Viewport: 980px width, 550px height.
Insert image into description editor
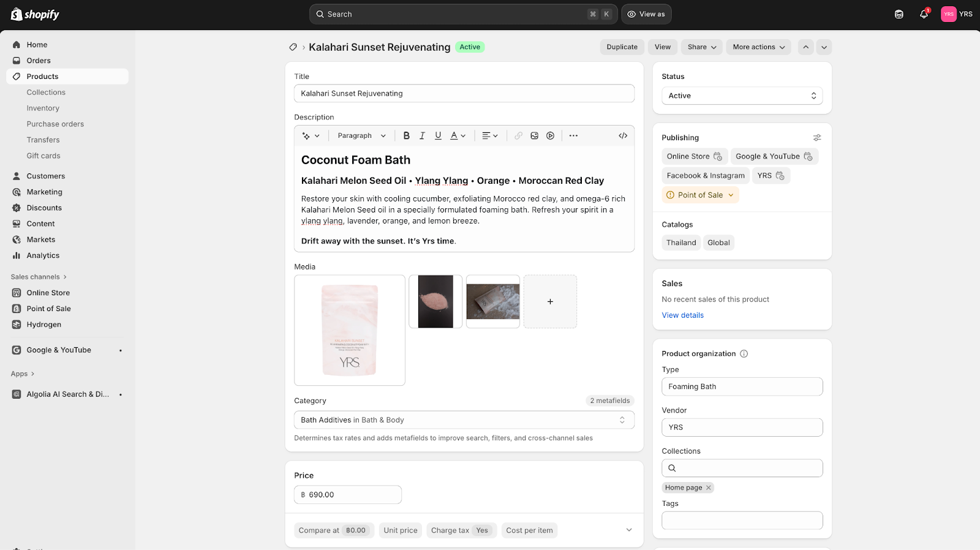(x=534, y=136)
